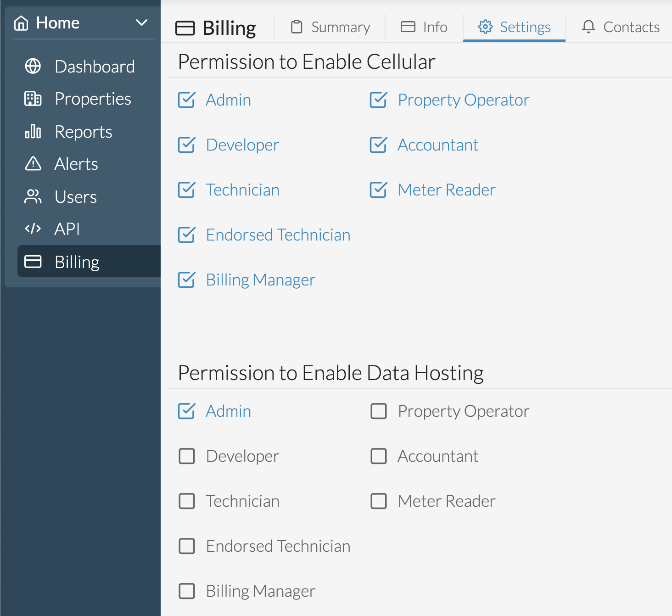Switch to the Contacts tab
The image size is (672, 616).
(x=621, y=27)
